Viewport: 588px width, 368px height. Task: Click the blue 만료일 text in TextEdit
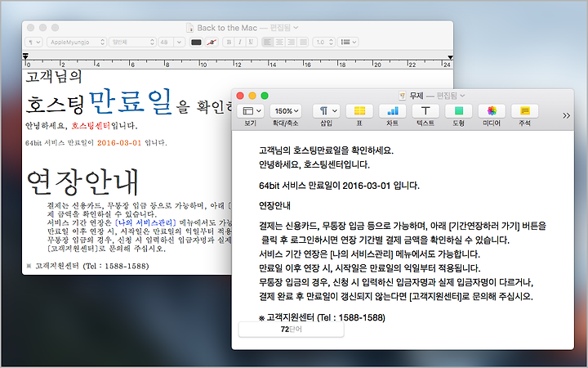click(131, 102)
